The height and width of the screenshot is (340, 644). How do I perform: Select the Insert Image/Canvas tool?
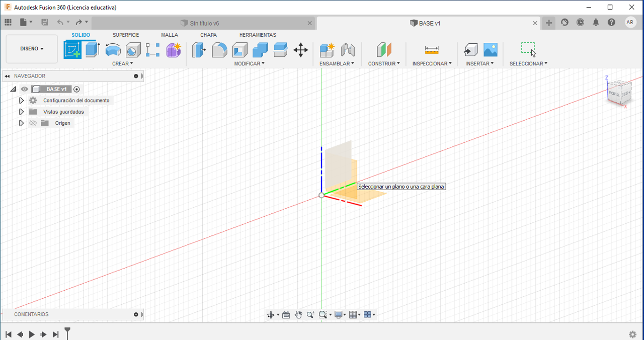point(491,50)
